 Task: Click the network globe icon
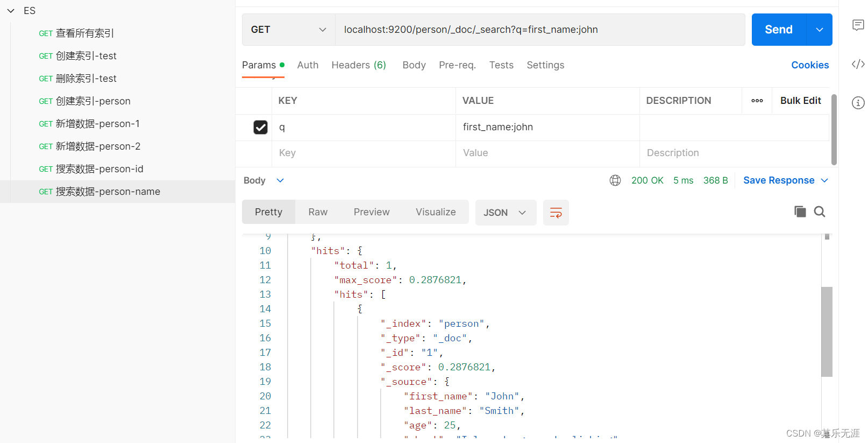point(615,180)
